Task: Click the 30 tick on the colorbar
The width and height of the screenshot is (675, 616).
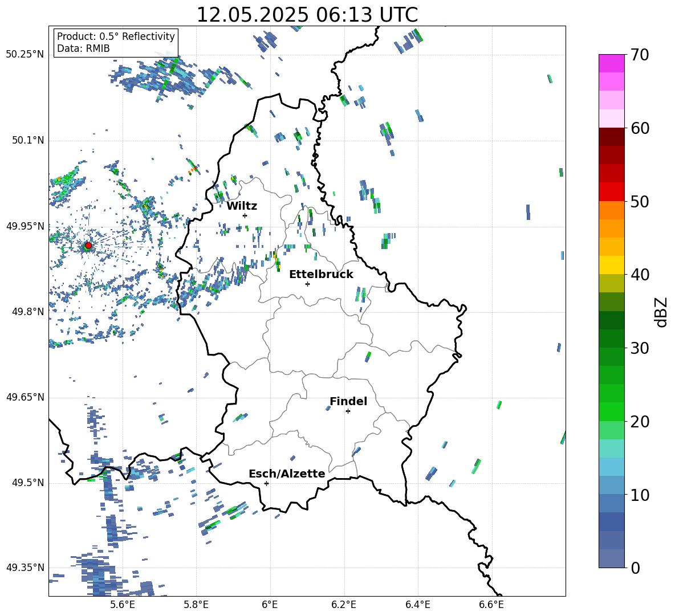Action: (640, 348)
